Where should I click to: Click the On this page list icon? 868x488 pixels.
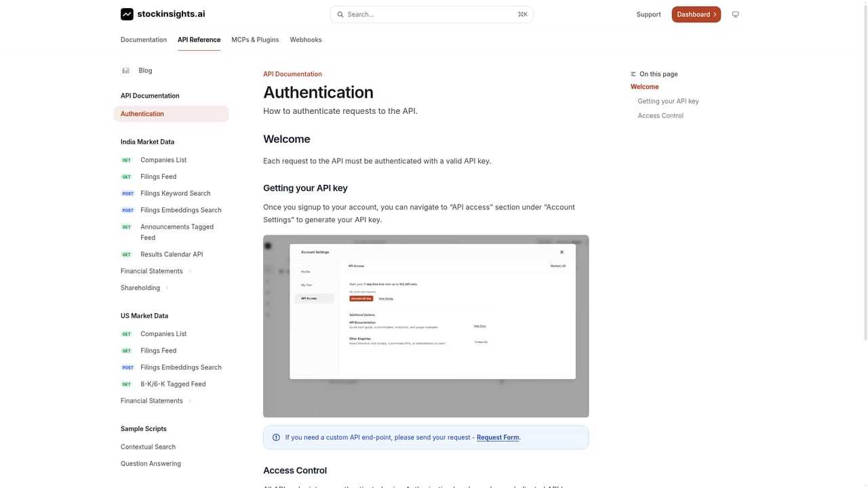tap(633, 74)
